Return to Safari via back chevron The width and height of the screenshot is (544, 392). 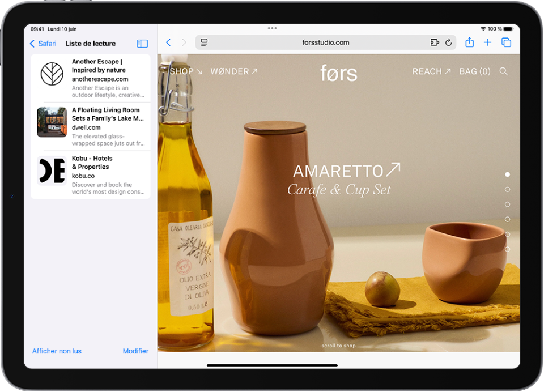click(x=42, y=44)
